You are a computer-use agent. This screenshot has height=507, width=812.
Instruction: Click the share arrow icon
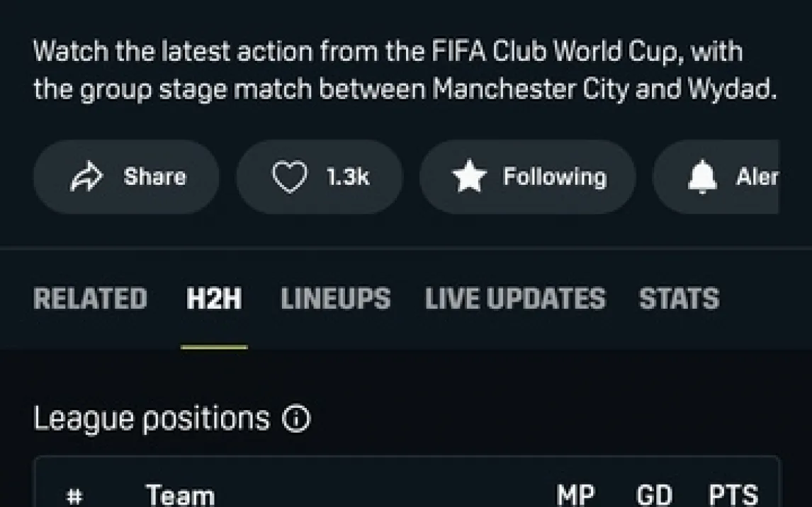tap(87, 176)
